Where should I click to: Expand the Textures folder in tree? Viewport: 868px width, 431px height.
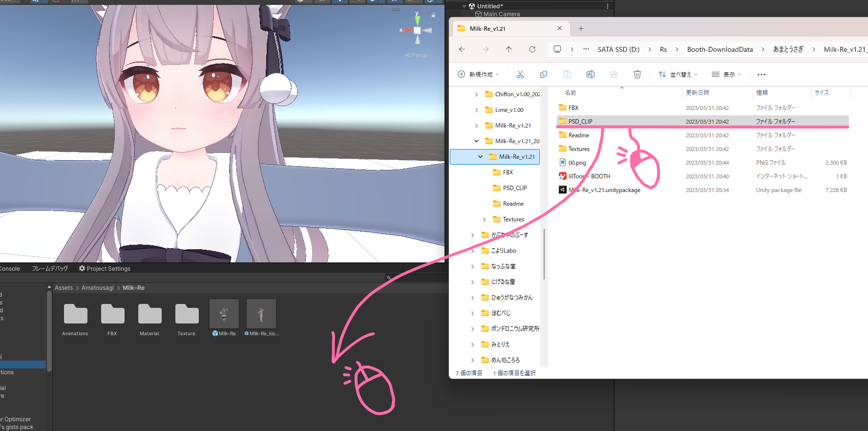click(x=484, y=219)
